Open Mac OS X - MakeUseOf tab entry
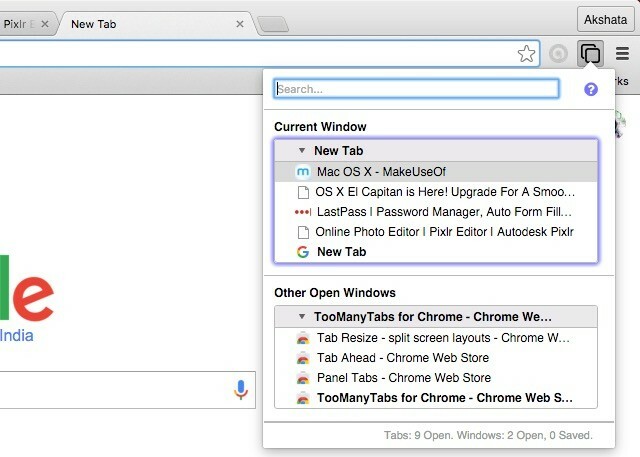Viewport: 640px width, 457px height. (x=436, y=172)
